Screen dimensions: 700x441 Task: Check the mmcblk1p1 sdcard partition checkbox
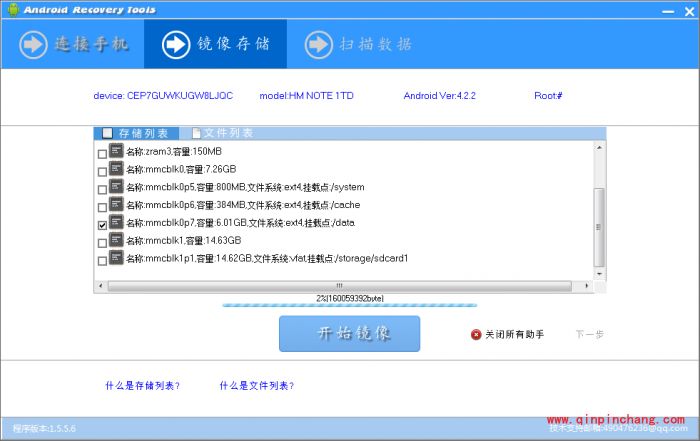(x=103, y=261)
